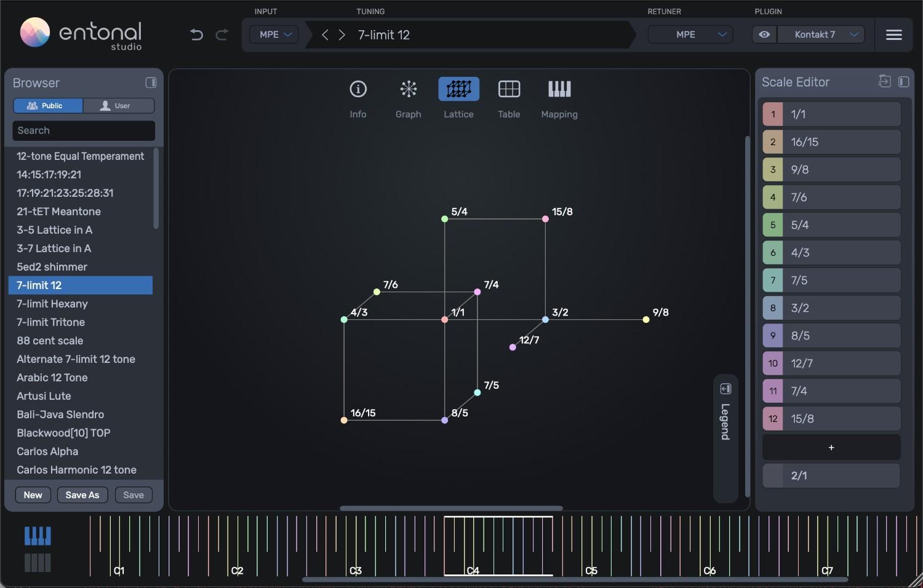Click the undo arrow icon
Image resolution: width=923 pixels, height=588 pixels.
(x=196, y=34)
